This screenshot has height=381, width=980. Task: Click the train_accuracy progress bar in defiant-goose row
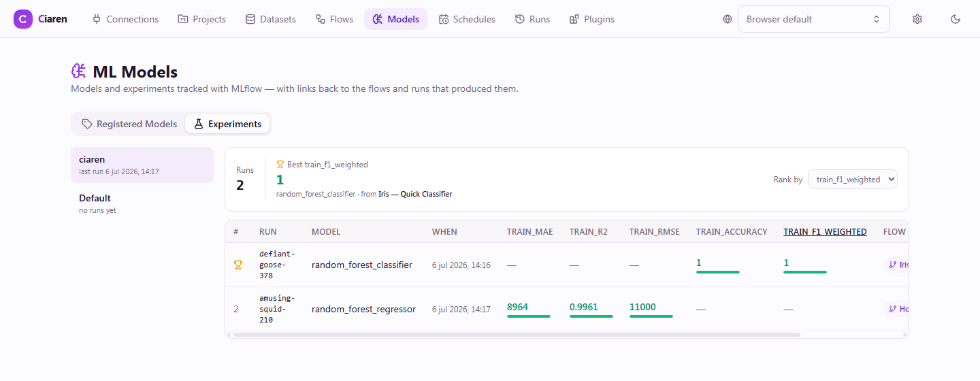click(718, 272)
